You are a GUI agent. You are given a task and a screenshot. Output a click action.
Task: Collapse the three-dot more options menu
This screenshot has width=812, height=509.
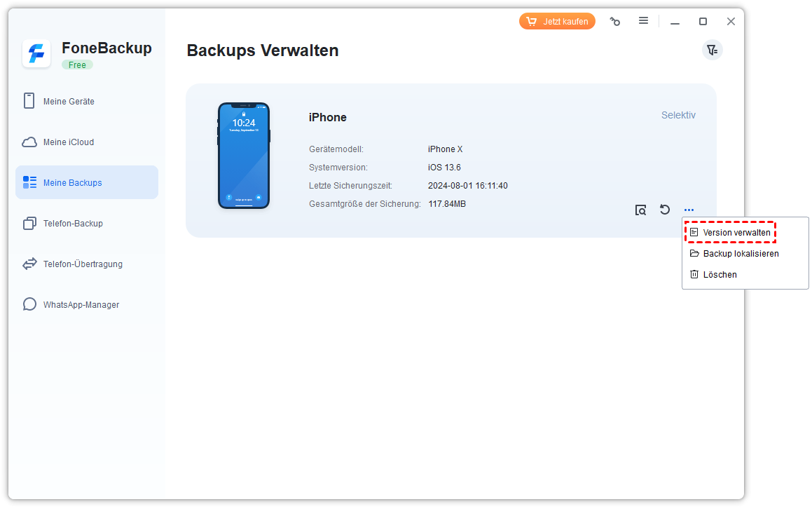click(x=689, y=210)
